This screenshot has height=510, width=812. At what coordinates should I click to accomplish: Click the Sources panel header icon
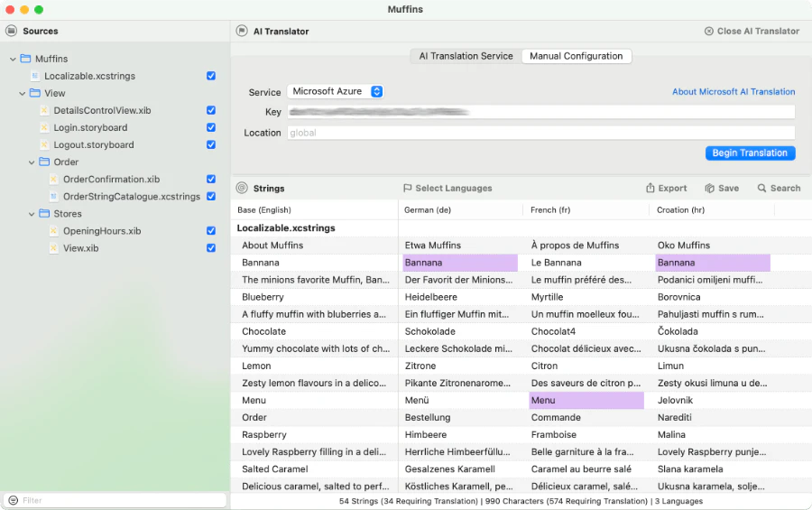tap(12, 31)
